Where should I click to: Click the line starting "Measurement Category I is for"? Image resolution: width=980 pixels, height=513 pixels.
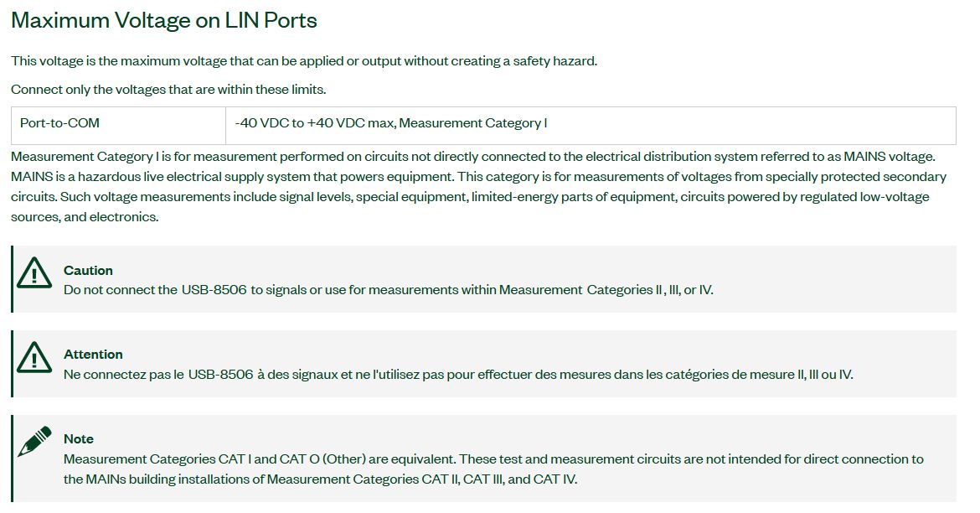tap(472, 157)
